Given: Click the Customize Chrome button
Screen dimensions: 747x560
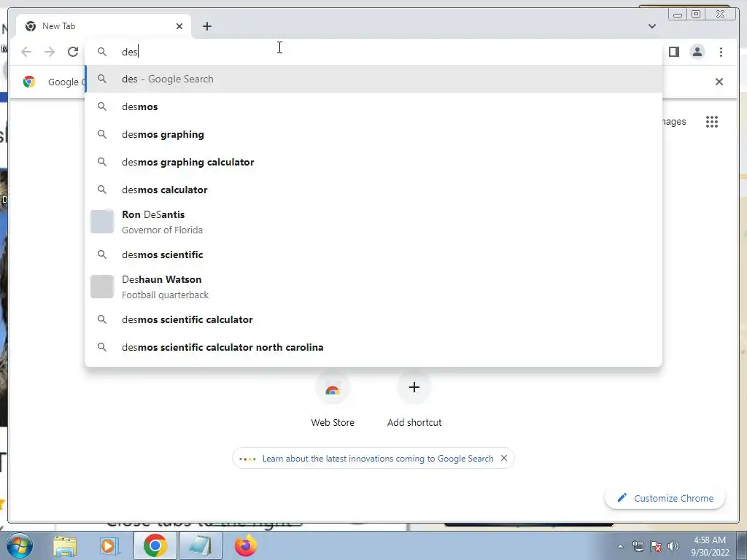Looking at the screenshot, I should 665,498.
